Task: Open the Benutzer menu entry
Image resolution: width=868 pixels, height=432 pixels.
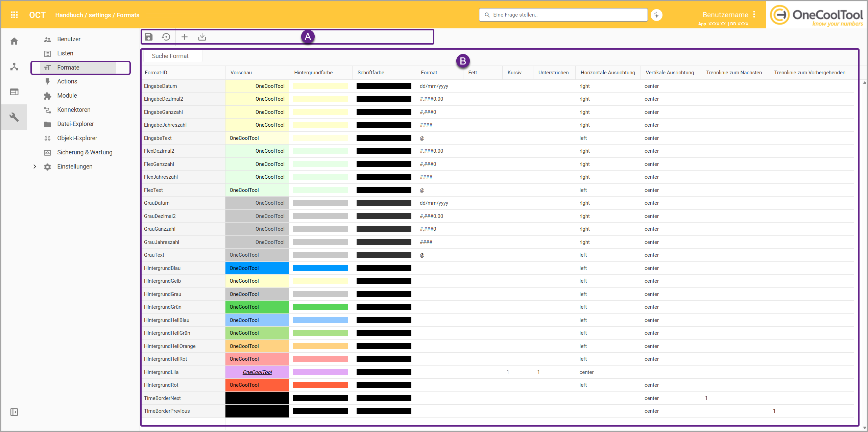Action: (69, 39)
